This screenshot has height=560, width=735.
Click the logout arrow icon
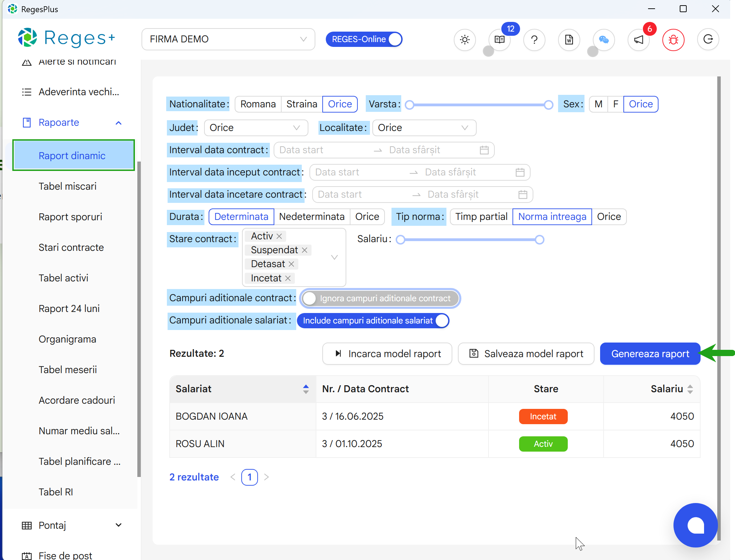(708, 40)
